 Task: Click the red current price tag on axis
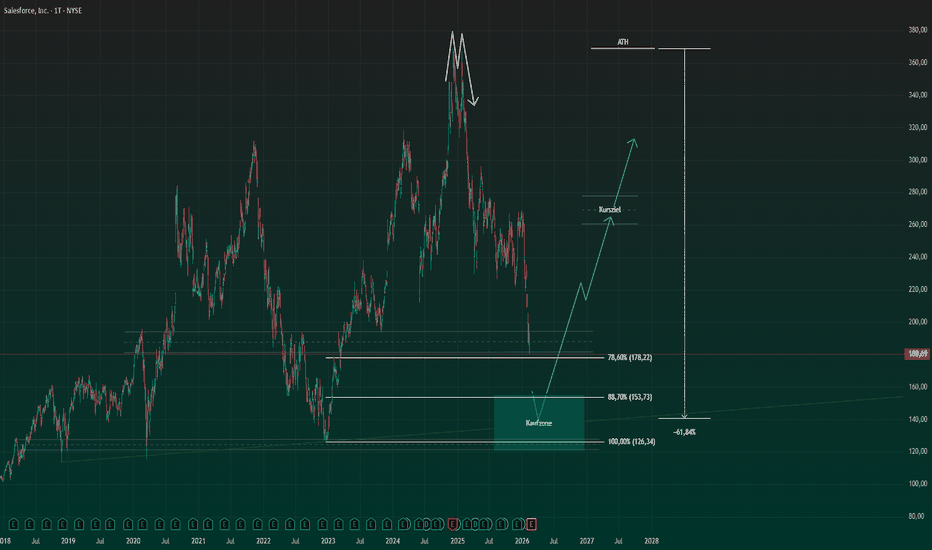point(917,354)
